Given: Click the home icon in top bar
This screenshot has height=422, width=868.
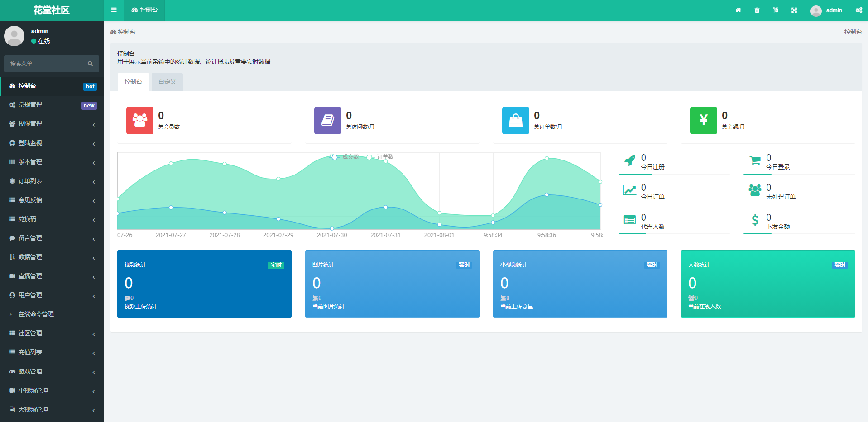Looking at the screenshot, I should pyautogui.click(x=738, y=10).
